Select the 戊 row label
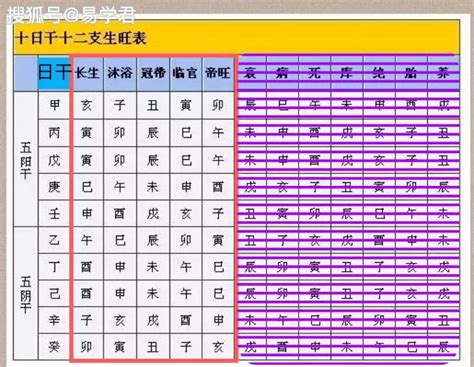This screenshot has height=367, width=474. click(54, 160)
